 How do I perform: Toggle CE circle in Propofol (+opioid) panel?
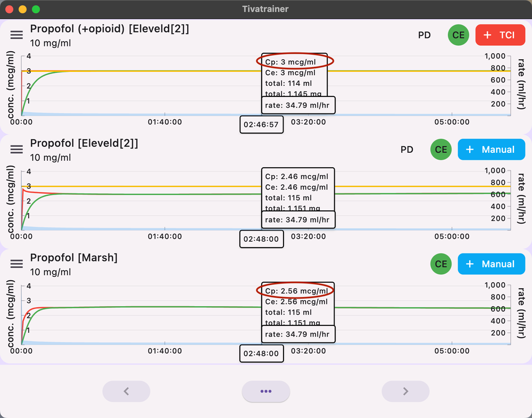tap(458, 35)
